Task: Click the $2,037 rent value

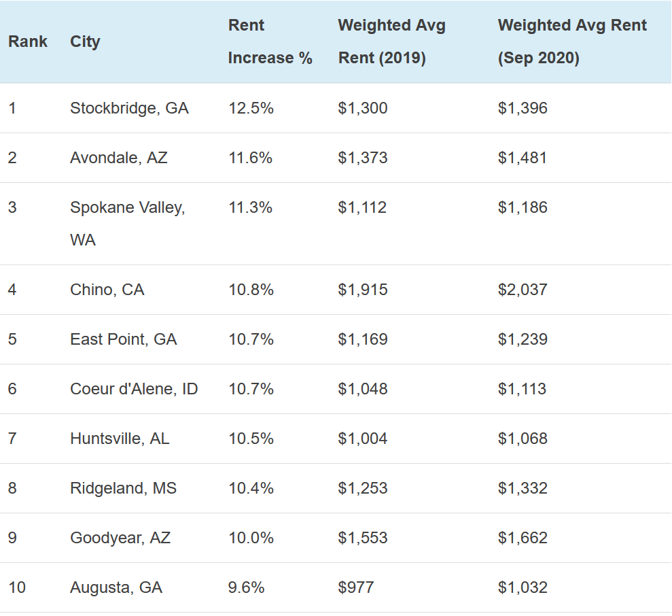Action: point(523,290)
